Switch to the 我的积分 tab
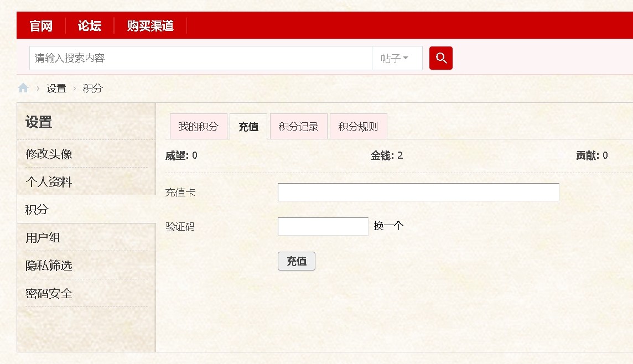Viewport: 633px width, 364px height. pyautogui.click(x=198, y=127)
